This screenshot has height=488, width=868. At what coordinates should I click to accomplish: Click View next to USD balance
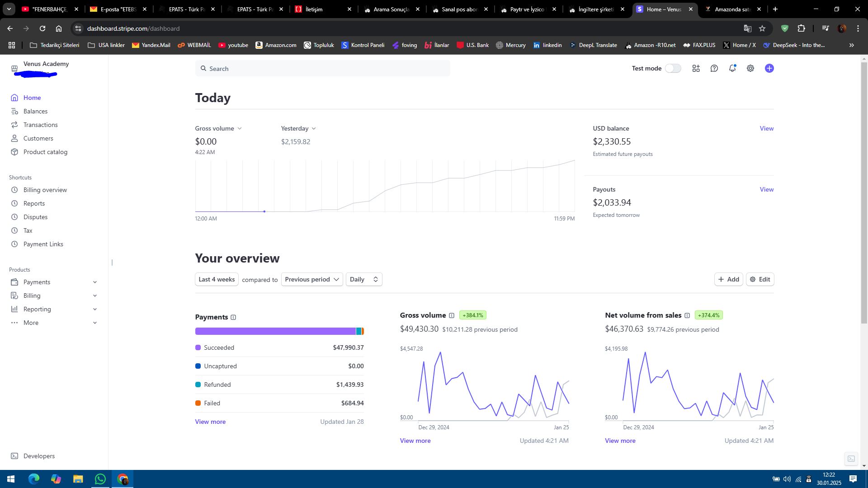tap(766, 128)
